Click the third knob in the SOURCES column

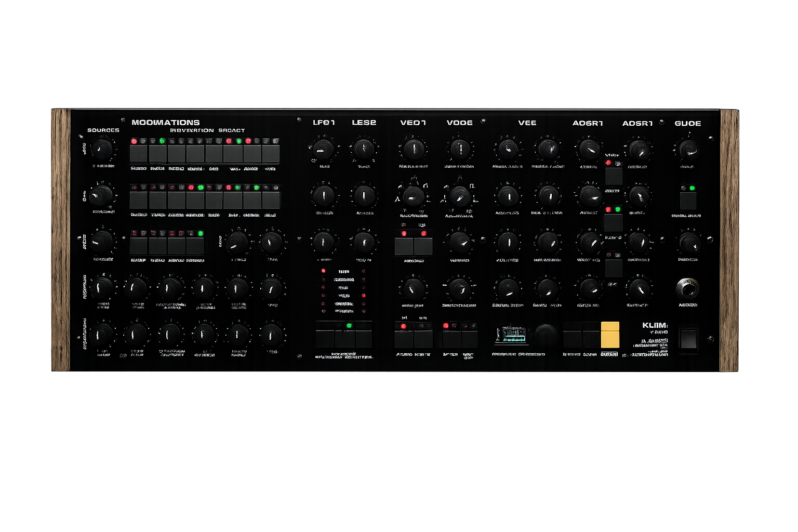pos(102,242)
